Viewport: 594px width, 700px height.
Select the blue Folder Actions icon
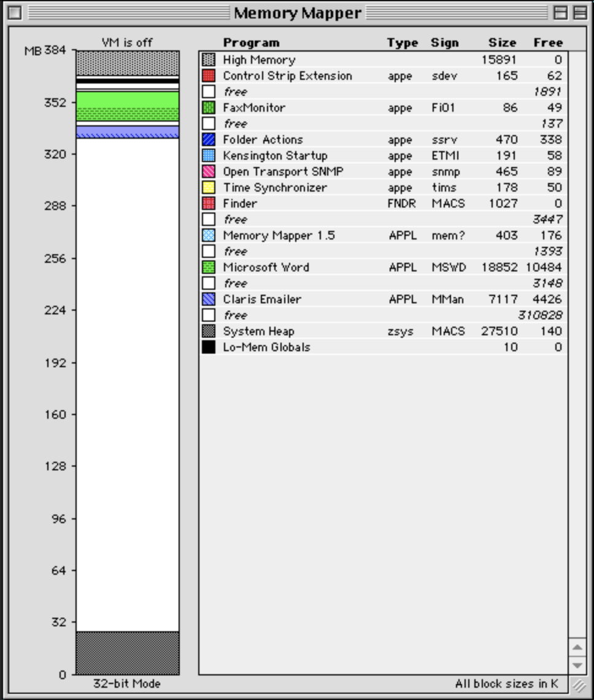coord(209,140)
